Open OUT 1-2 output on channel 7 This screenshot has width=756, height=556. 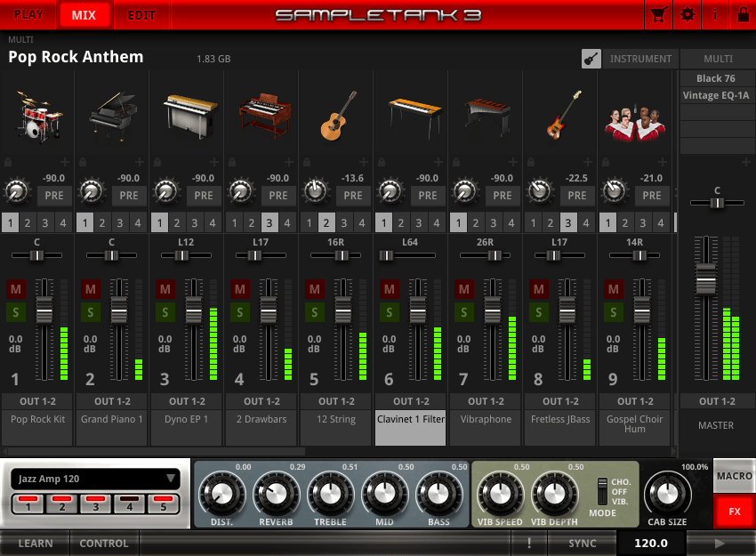click(x=486, y=401)
